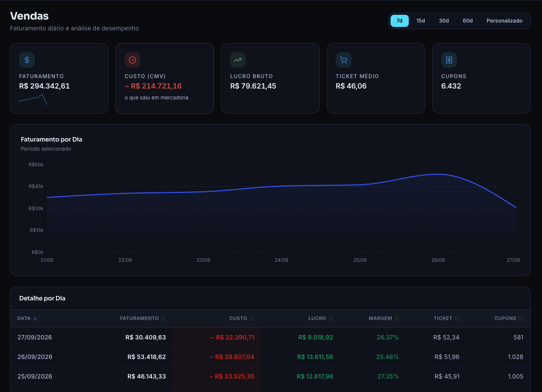Image resolution: width=542 pixels, height=392 pixels.
Task: Click ticket value R$ 52,34
Action: (446, 337)
